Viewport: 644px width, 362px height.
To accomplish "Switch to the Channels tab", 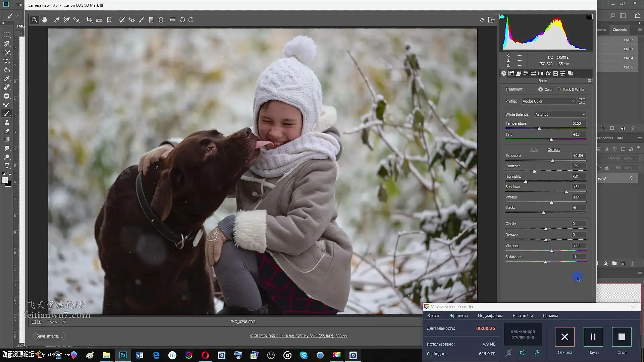I will coord(619,30).
